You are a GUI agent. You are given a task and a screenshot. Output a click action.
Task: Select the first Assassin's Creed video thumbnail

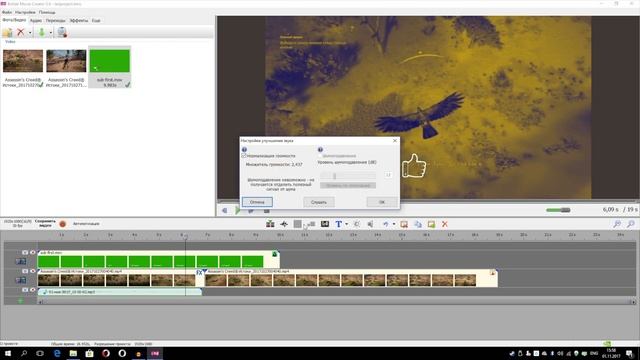(x=23, y=61)
